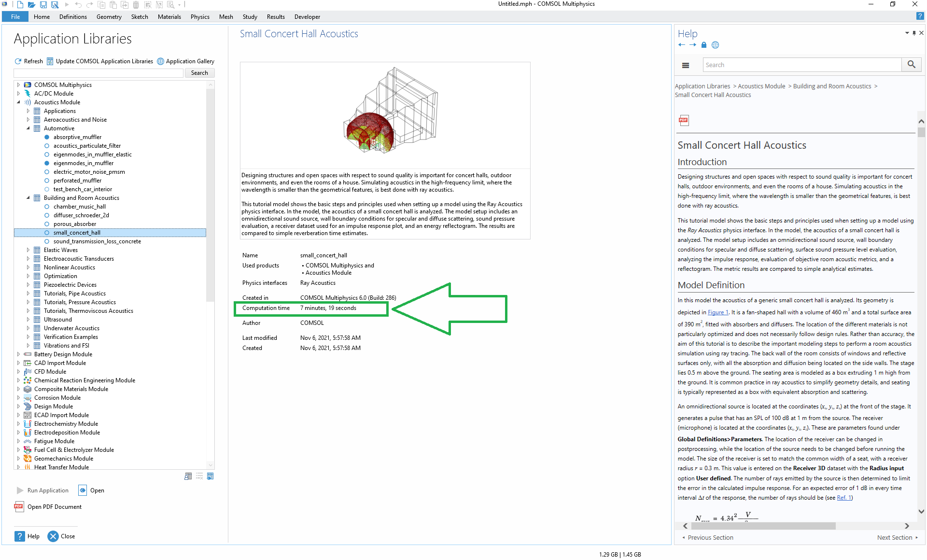The height and width of the screenshot is (560, 927).
Task: Open the File menu
Action: tap(15, 16)
